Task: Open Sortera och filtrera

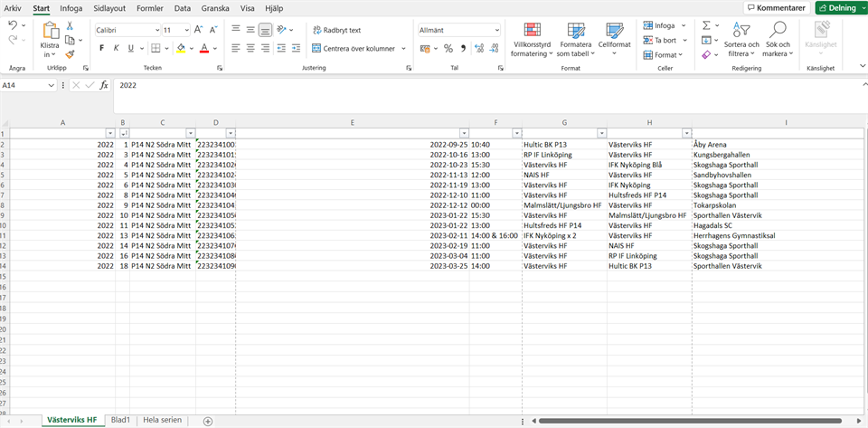Action: pos(741,42)
